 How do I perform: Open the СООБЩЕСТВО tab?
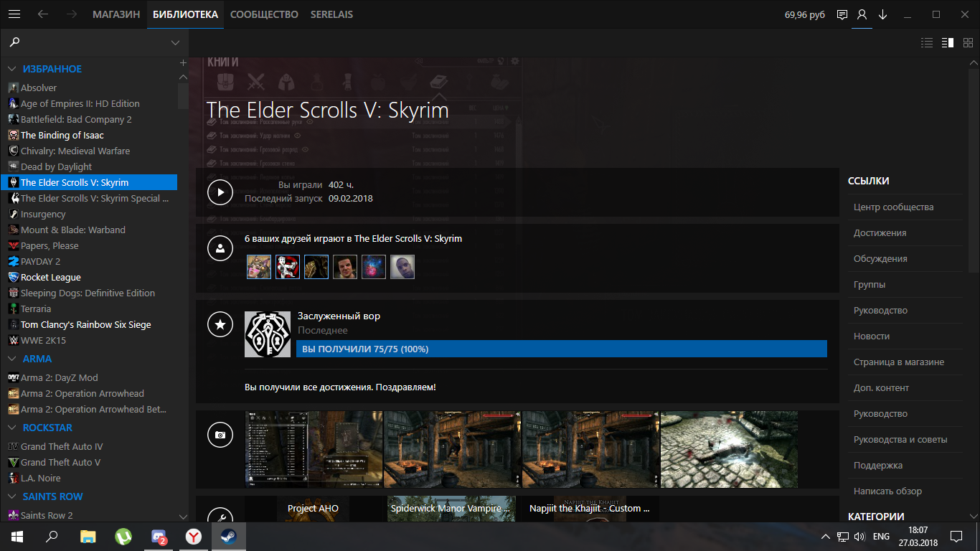(x=264, y=14)
